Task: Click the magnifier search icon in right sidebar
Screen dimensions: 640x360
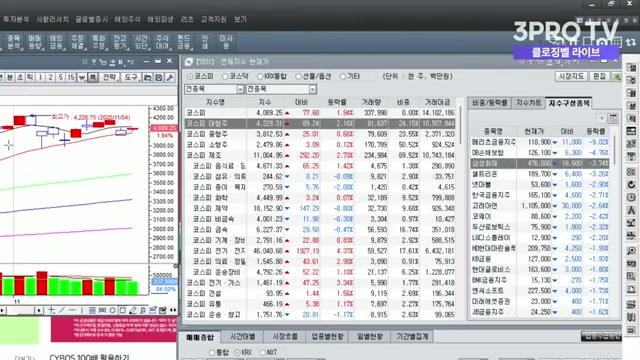Action: point(631,251)
